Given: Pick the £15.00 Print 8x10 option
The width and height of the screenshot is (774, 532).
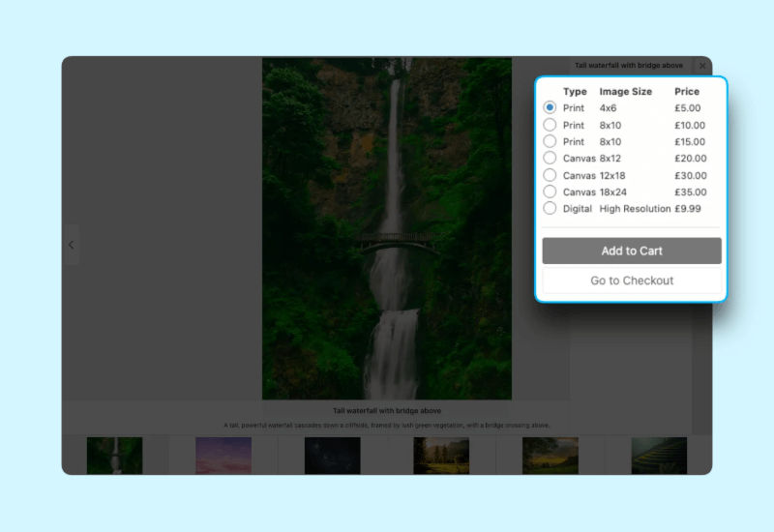Looking at the screenshot, I should 550,141.
